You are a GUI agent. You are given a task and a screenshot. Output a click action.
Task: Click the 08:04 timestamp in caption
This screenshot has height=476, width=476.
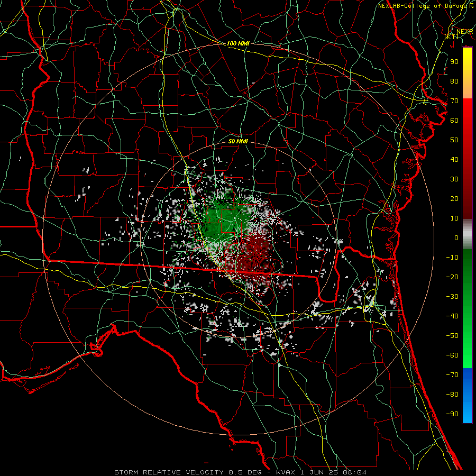[354, 472]
